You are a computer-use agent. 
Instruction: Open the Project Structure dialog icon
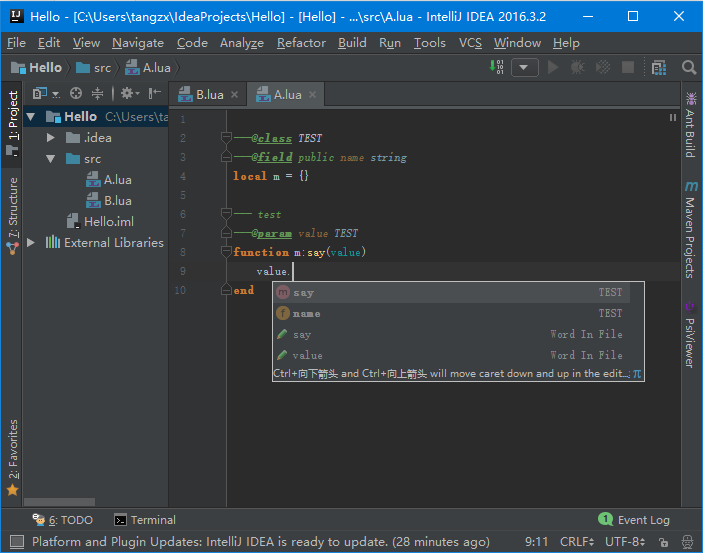(x=658, y=67)
